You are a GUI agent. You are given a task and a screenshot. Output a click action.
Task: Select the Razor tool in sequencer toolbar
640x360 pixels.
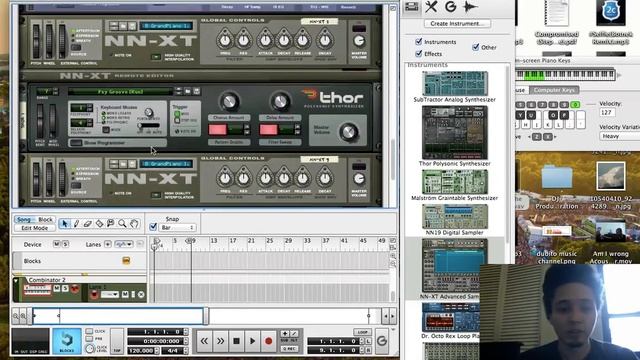click(x=99, y=224)
